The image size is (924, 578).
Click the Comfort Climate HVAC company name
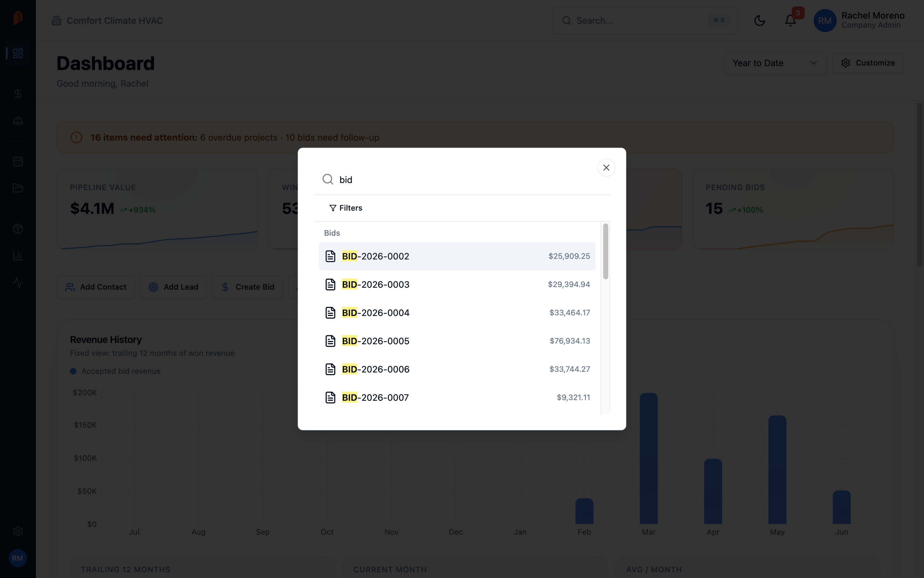pos(115,21)
